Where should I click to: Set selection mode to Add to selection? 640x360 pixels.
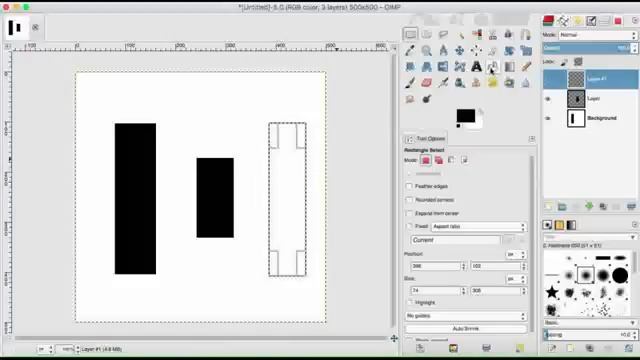click(438, 160)
